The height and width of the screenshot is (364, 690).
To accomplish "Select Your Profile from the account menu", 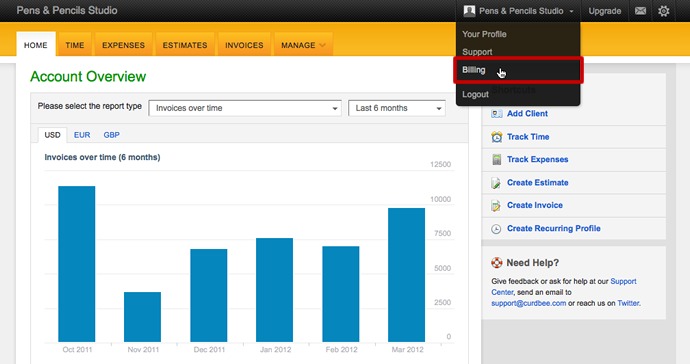I will 484,34.
